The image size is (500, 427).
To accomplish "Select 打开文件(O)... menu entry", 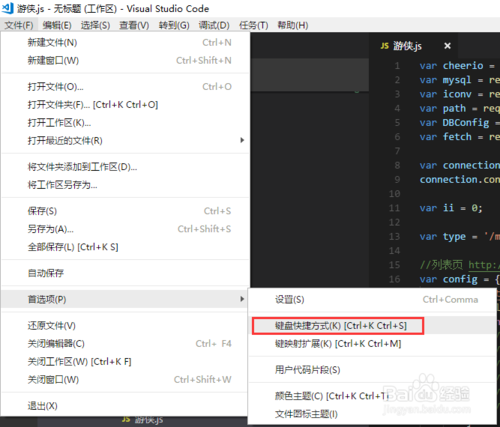I will tap(125, 87).
